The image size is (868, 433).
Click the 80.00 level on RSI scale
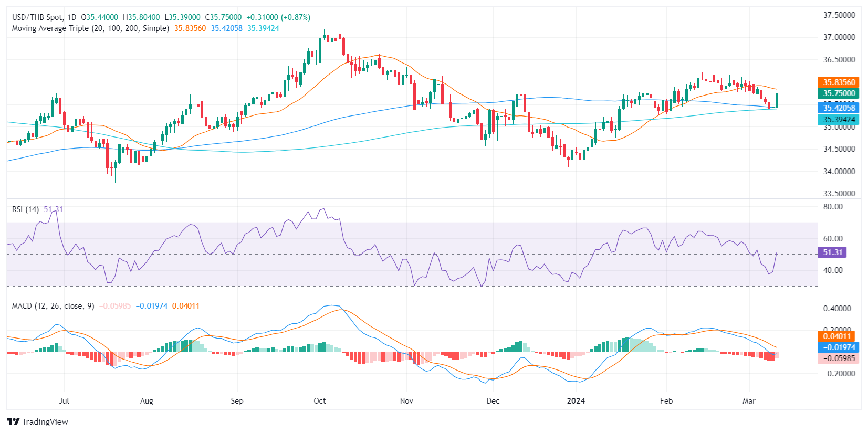[x=833, y=207]
